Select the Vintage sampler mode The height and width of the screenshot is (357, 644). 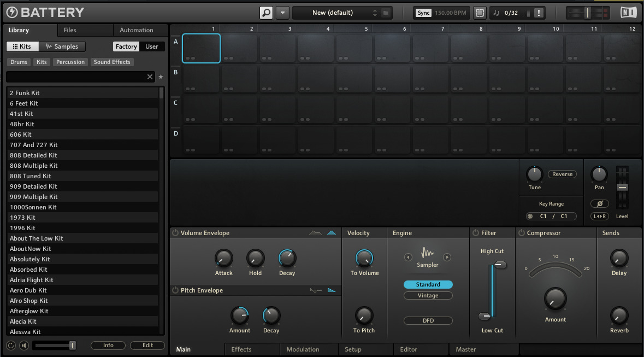point(428,296)
